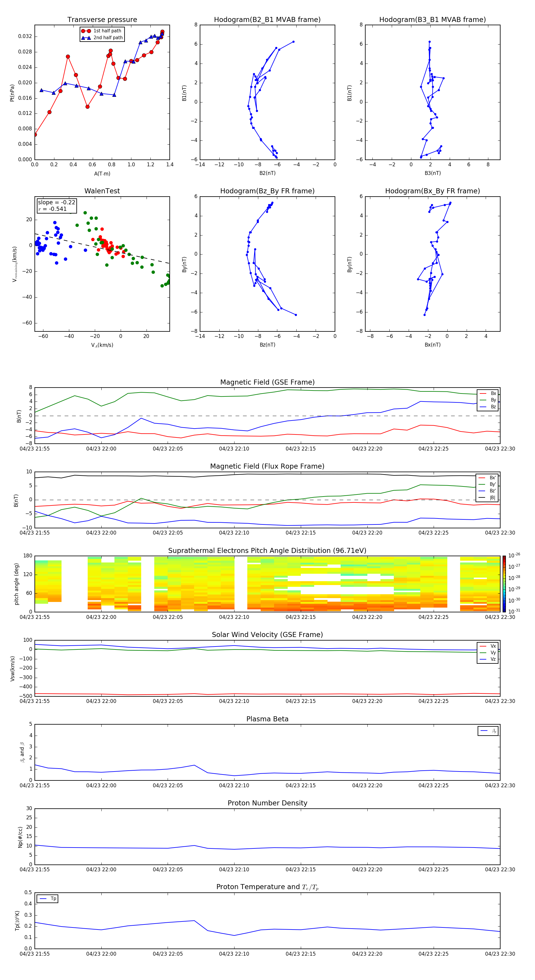Click the pitch angle colorbar
Image resolution: width=535 pixels, height=980 pixels.
coord(504,584)
